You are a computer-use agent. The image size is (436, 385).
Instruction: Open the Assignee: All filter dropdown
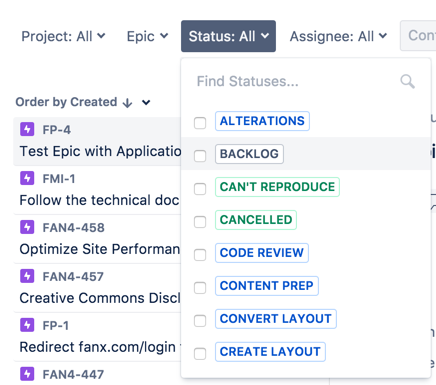(338, 36)
